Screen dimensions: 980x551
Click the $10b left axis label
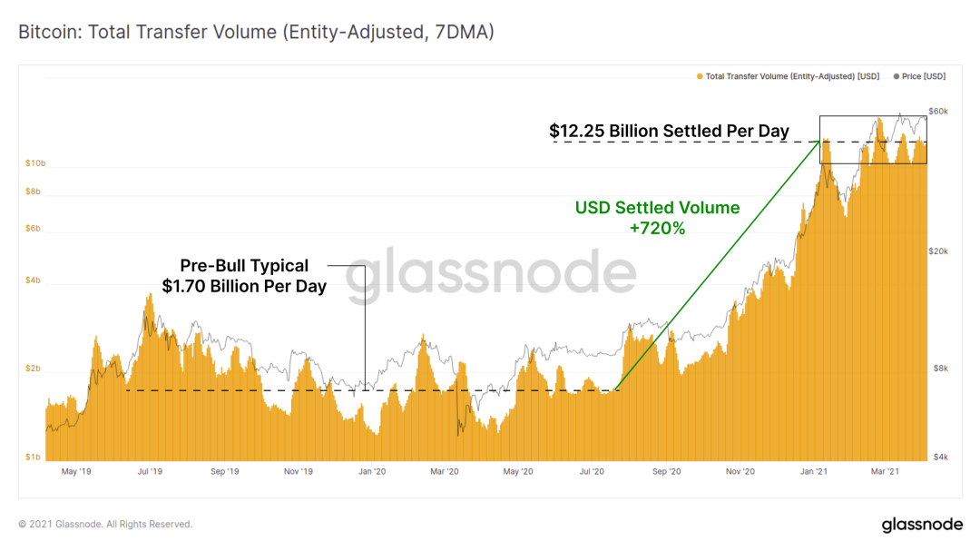pyautogui.click(x=35, y=163)
